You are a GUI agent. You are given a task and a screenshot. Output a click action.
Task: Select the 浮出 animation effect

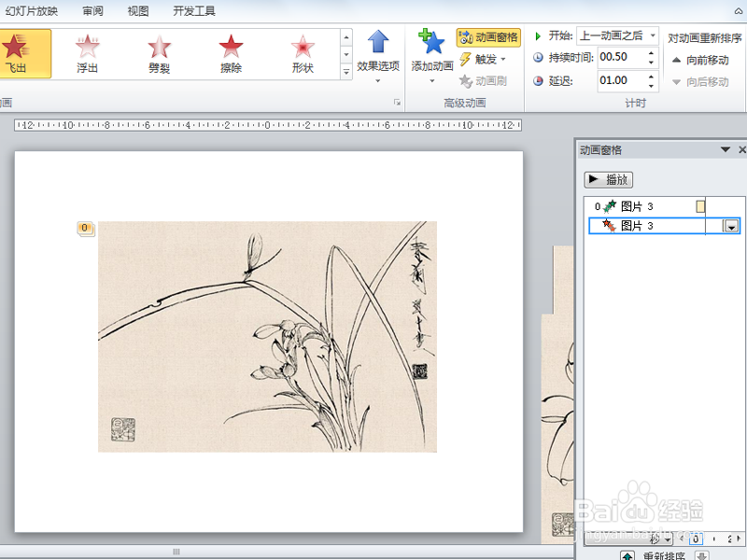(x=87, y=53)
